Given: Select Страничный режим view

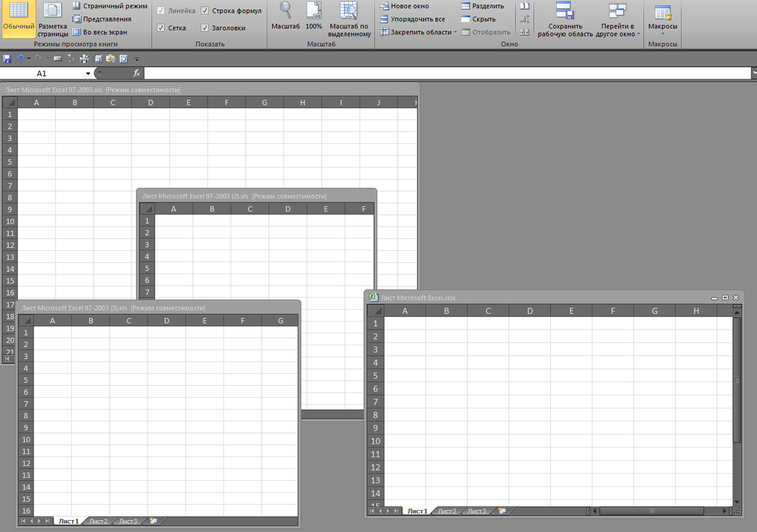Looking at the screenshot, I should pos(110,6).
